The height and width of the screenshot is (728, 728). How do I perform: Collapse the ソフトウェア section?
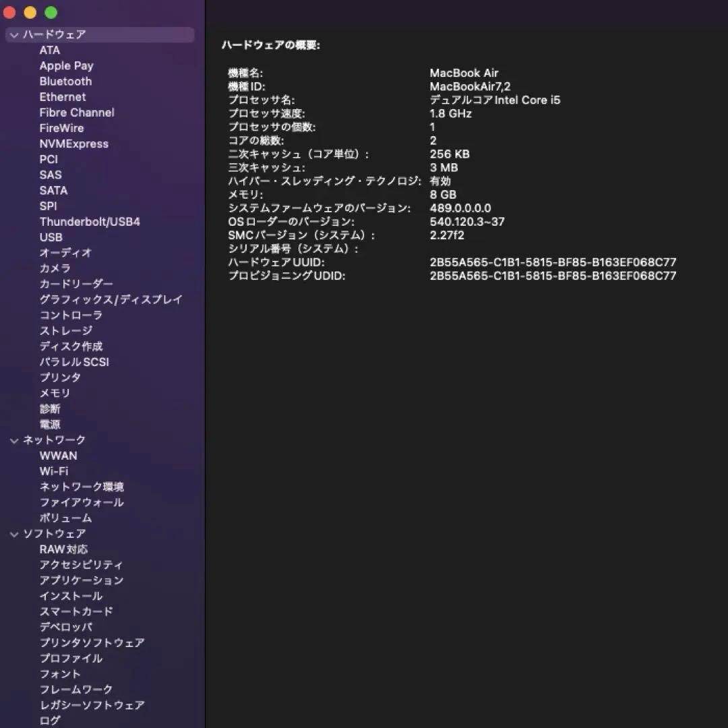point(14,533)
